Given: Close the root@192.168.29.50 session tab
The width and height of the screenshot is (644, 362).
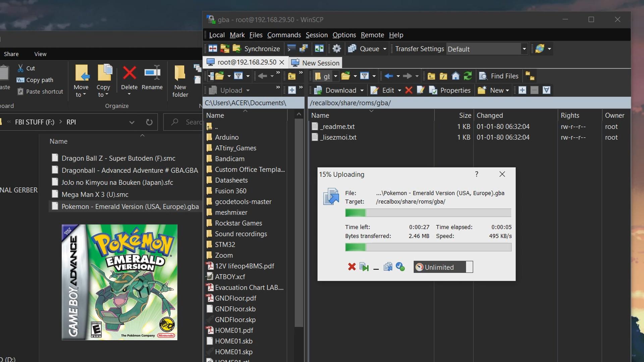Looking at the screenshot, I should [x=282, y=62].
